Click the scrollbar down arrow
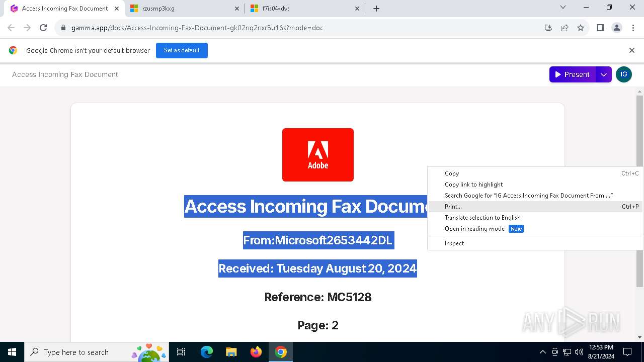 coord(640,337)
